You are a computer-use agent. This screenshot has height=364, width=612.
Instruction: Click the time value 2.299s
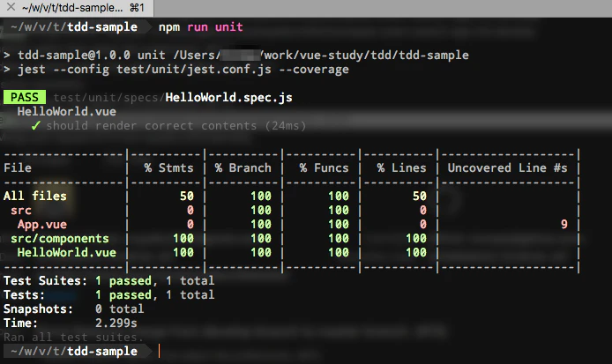[x=116, y=323]
